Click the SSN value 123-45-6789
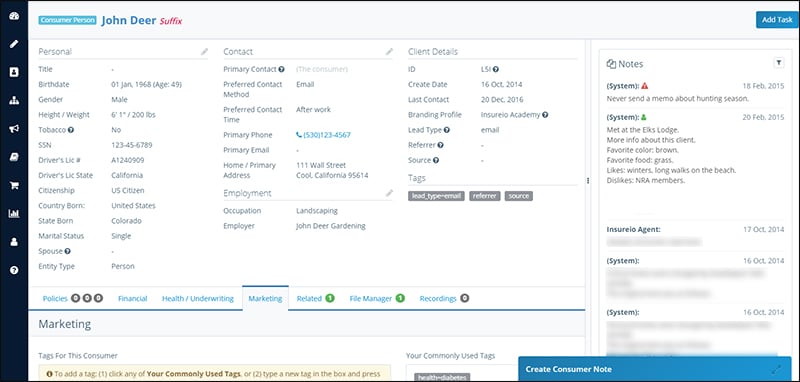800x382 pixels. click(132, 145)
